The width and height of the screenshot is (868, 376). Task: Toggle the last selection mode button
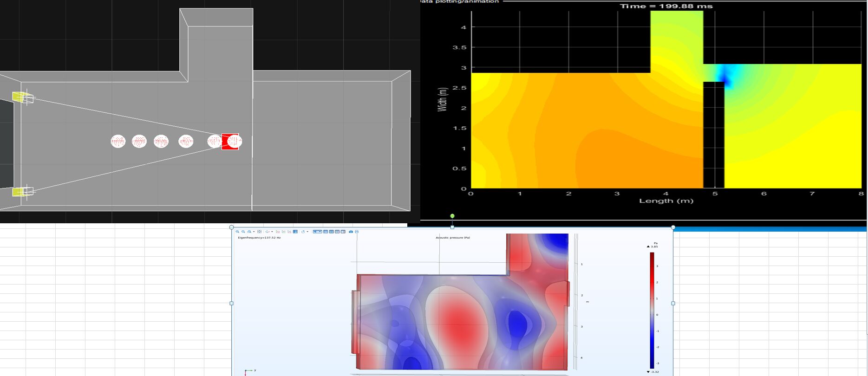point(343,232)
